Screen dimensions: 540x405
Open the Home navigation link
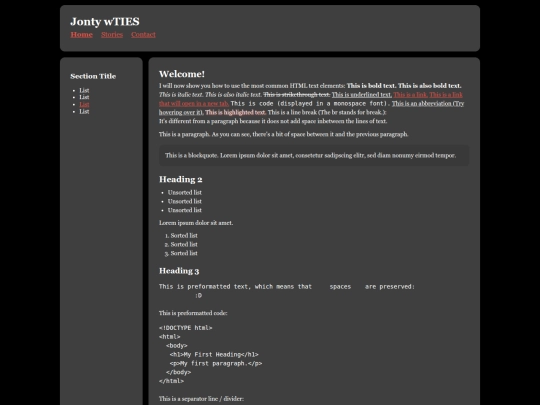82,34
